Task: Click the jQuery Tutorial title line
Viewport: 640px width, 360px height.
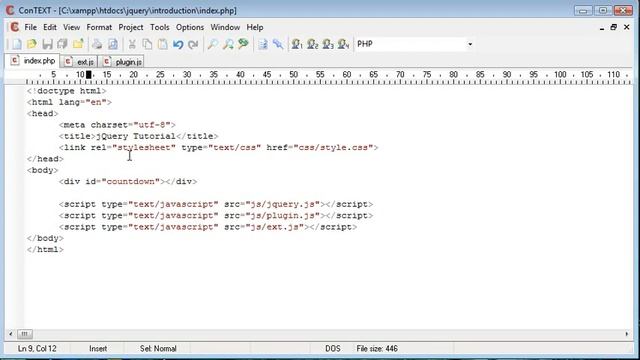Action: (138, 136)
